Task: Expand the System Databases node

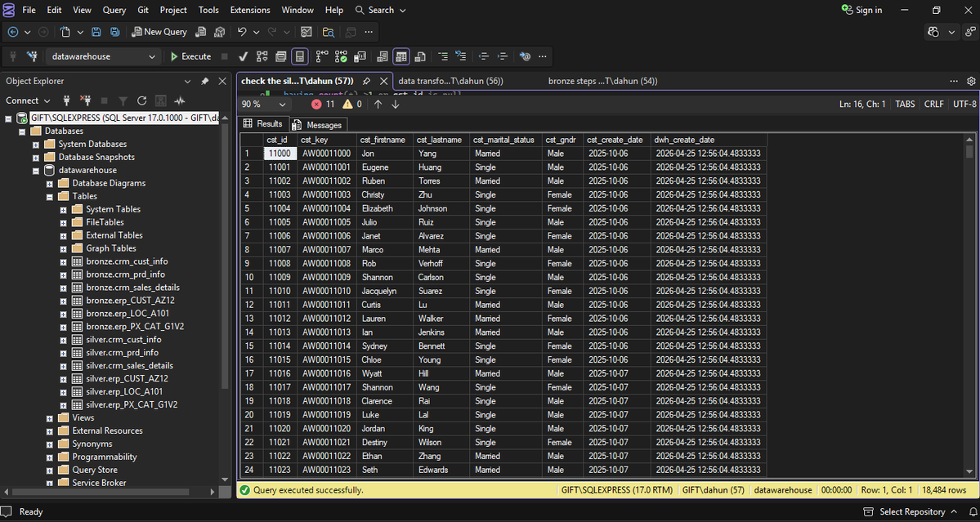Action: pos(36,145)
